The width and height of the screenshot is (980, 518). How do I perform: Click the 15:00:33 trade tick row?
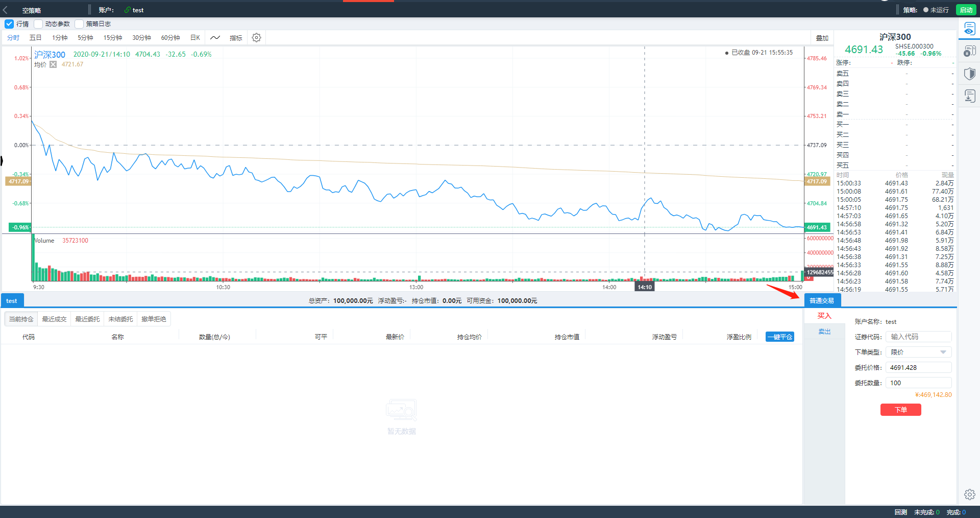click(x=895, y=183)
